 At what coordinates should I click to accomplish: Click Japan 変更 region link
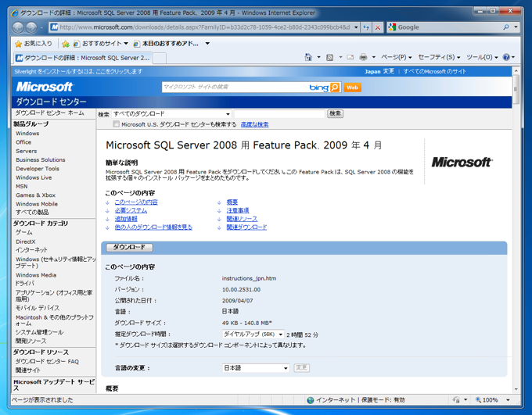379,72
